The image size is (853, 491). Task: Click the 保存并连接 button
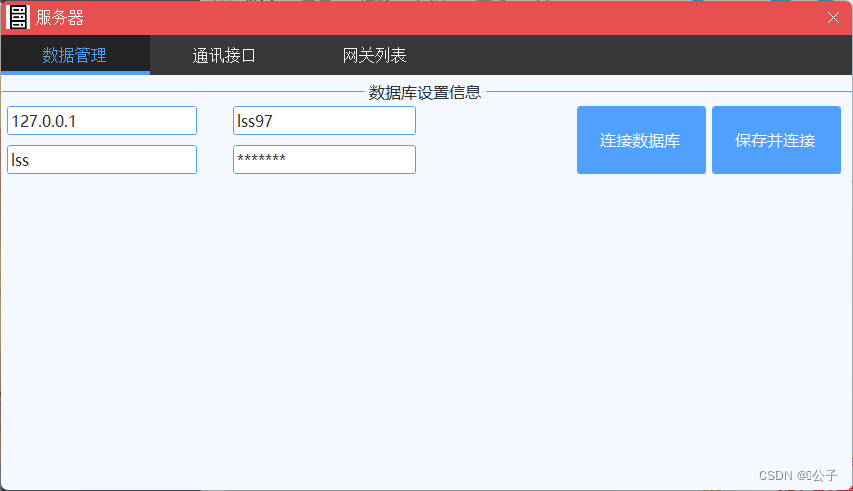pyautogui.click(x=776, y=140)
